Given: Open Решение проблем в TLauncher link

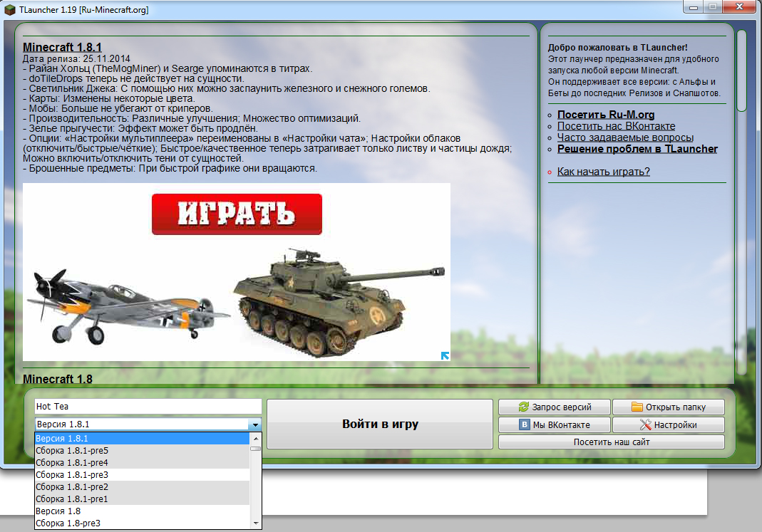Looking at the screenshot, I should 637,149.
